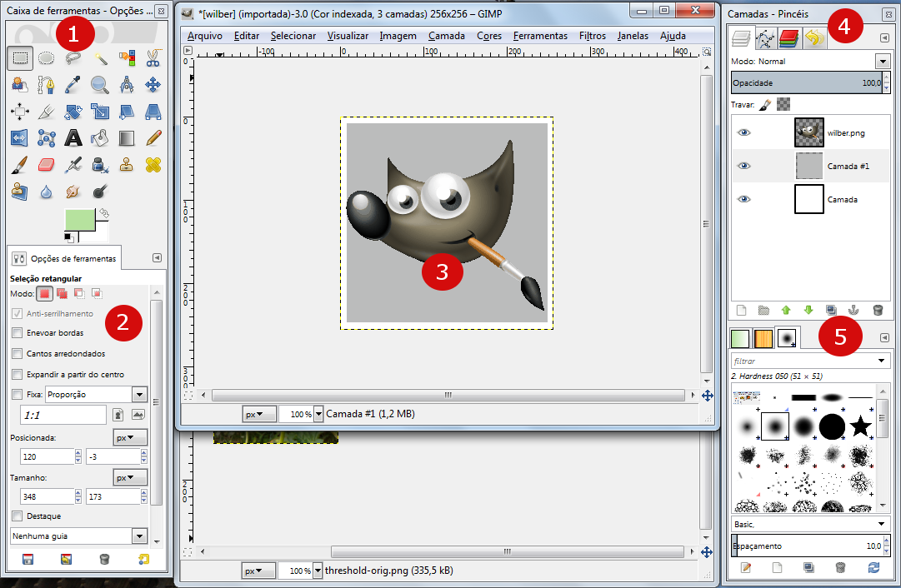Screen dimensions: 901x588
Task: Raise layer with the green up arrow
Action: (x=785, y=310)
